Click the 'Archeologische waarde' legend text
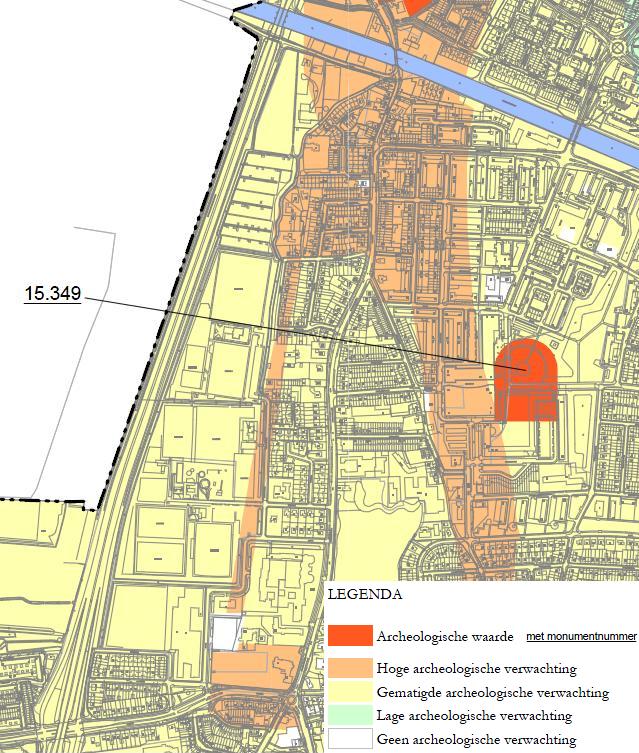 [x=445, y=637]
